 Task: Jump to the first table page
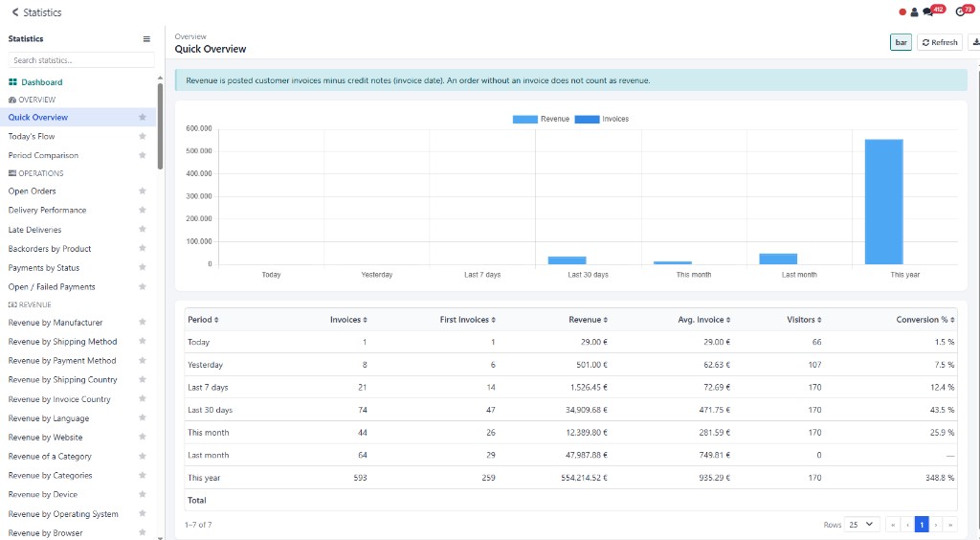893,525
